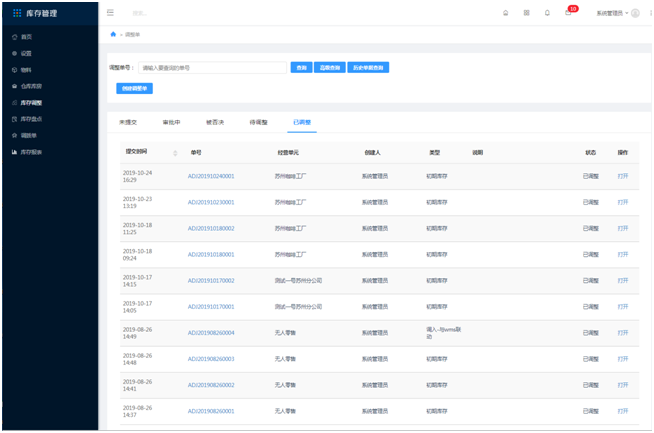Open the inbox icon with badge 10
This screenshot has height=433, width=654.
pyautogui.click(x=568, y=13)
